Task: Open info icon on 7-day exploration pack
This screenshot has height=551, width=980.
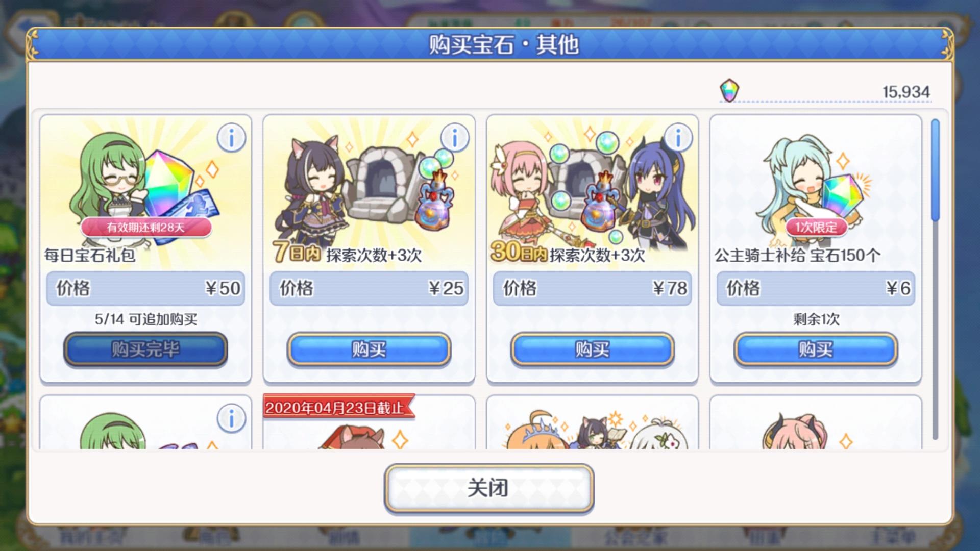Action: point(455,138)
